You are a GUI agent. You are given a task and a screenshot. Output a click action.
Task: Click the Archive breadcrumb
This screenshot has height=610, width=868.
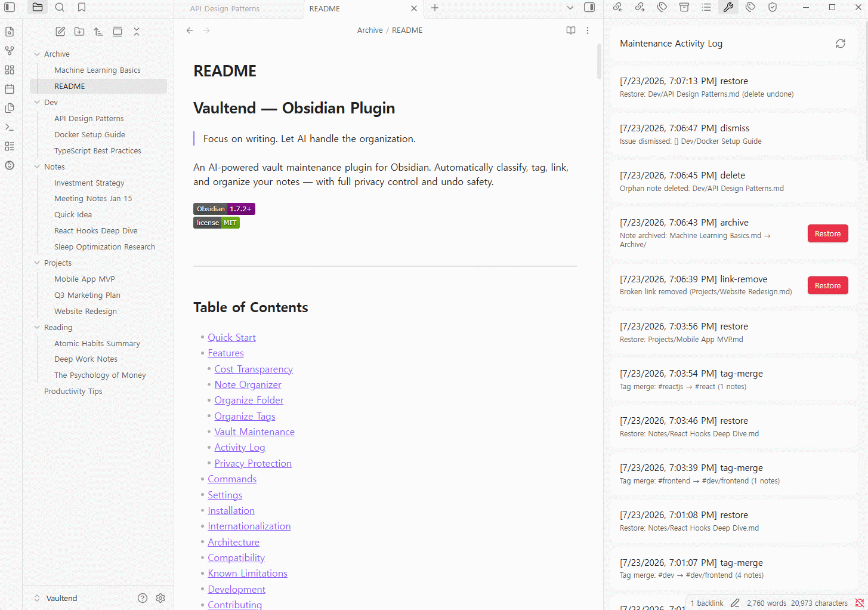click(x=370, y=30)
